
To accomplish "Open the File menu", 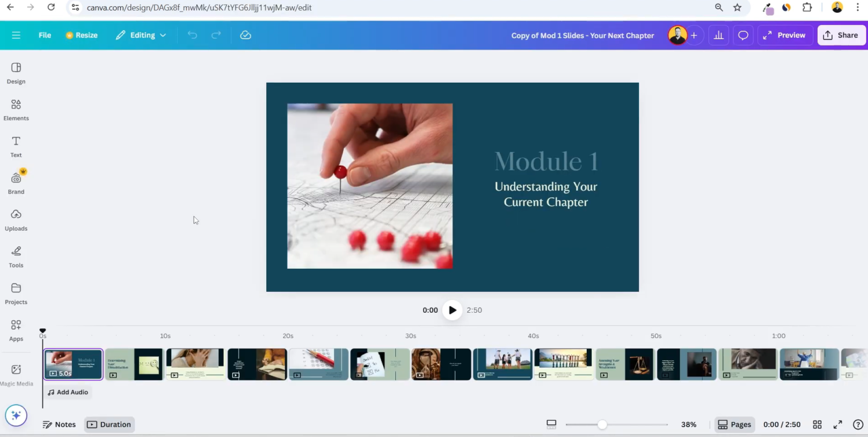I will click(45, 35).
